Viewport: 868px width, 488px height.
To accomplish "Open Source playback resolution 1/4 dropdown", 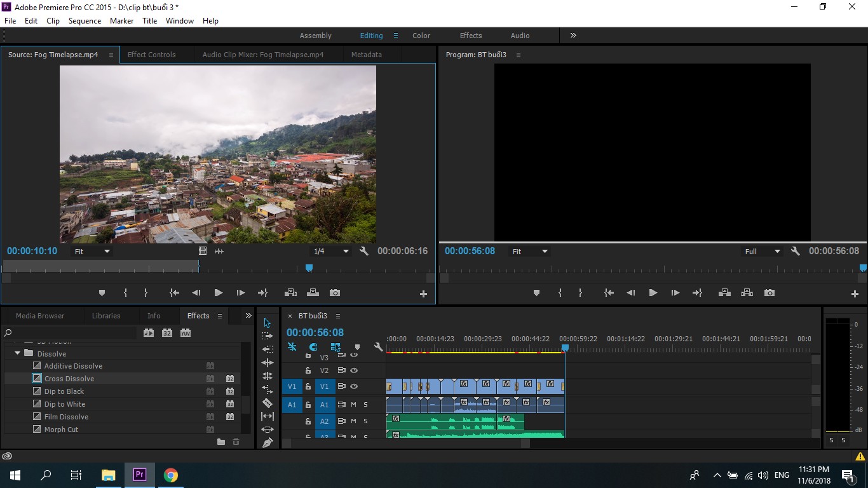I will (x=332, y=252).
